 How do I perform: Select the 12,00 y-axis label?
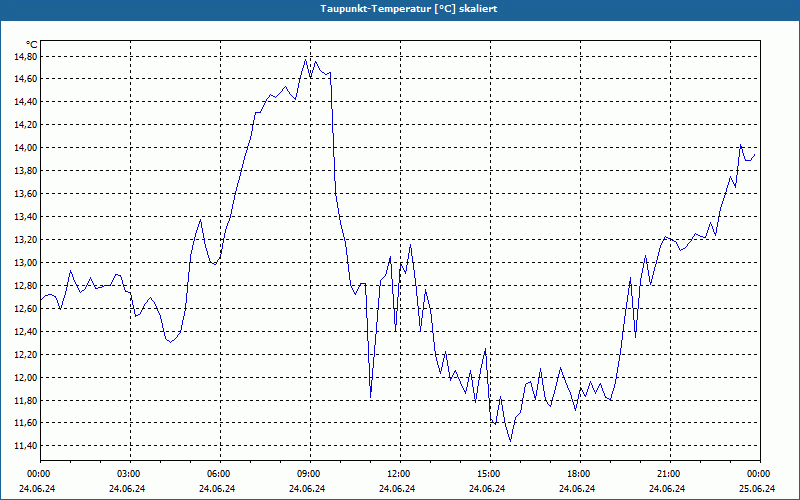(25, 378)
